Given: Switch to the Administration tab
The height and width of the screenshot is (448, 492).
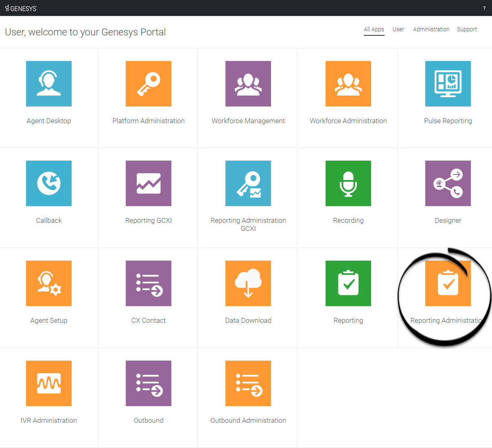Looking at the screenshot, I should (431, 29).
